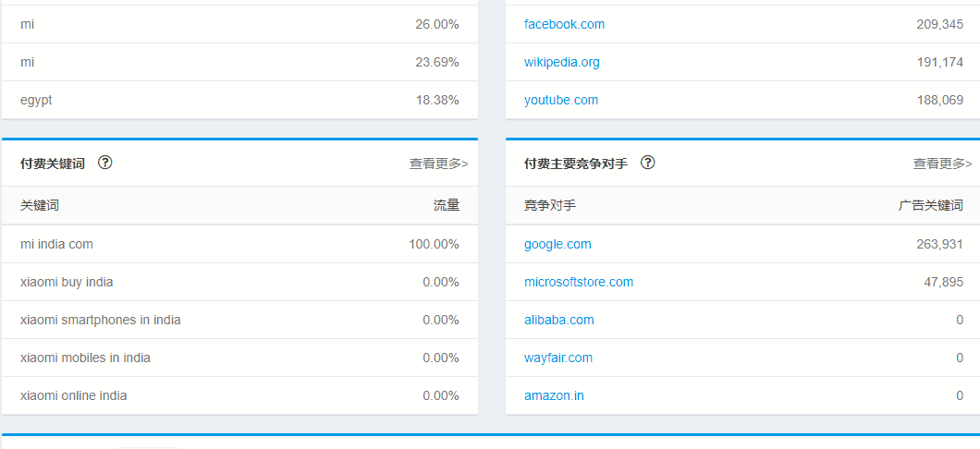This screenshot has height=449, width=980.
Task: Click the 209,345 value for facebook.com
Action: click(940, 24)
